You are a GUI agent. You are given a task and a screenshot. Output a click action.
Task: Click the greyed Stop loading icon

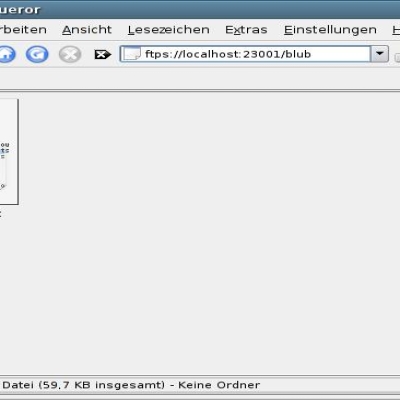pyautogui.click(x=70, y=54)
